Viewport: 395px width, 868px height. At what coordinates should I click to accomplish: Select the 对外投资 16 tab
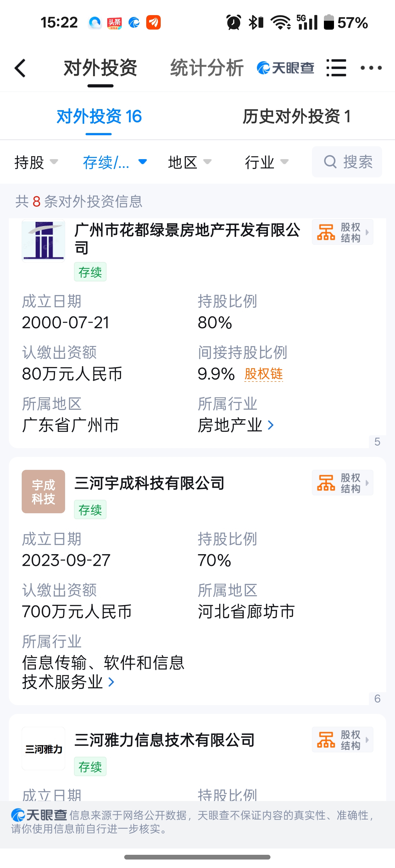click(99, 117)
